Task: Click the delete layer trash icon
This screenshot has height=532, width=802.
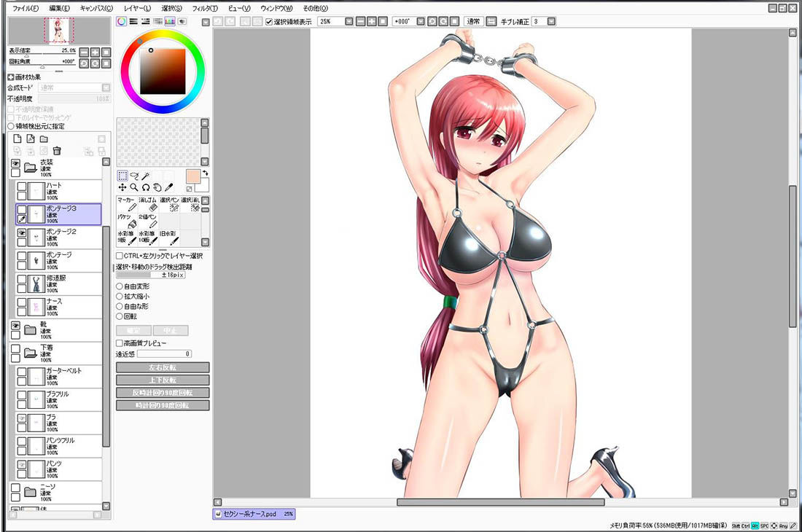Action: coord(57,150)
